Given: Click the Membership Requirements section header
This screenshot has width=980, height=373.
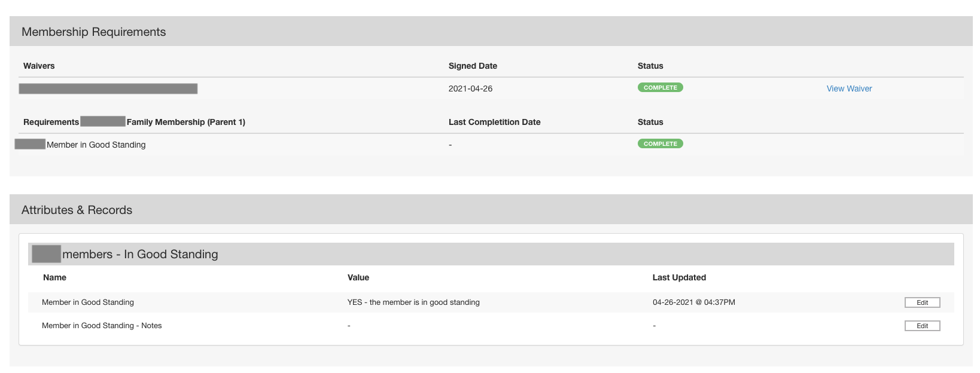Looking at the screenshot, I should pos(94,32).
